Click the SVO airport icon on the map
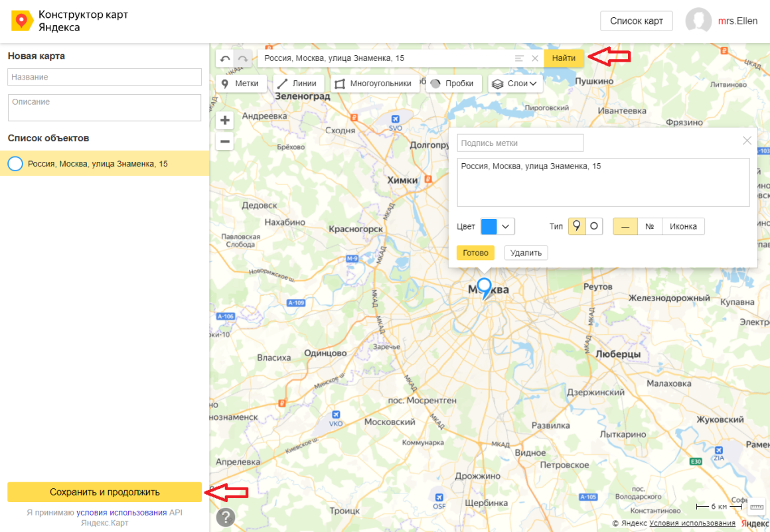 coord(396,119)
